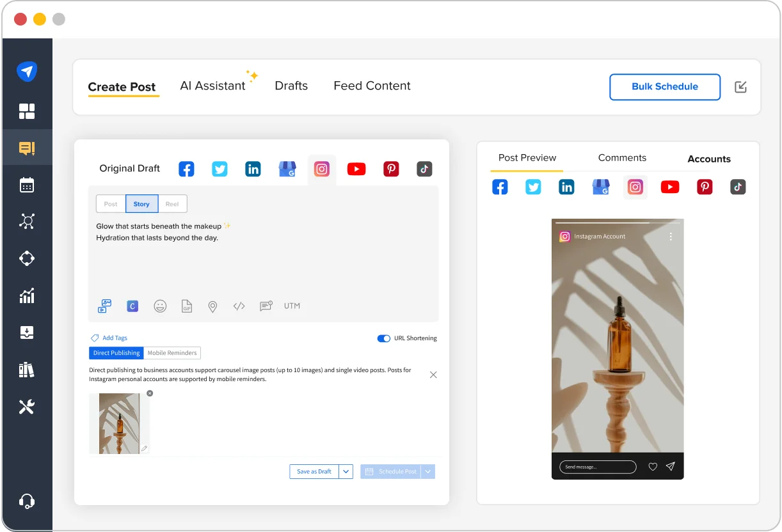Viewport: 782px width, 532px height.
Task: Open the tools wrench sidebar icon
Action: pos(27,407)
